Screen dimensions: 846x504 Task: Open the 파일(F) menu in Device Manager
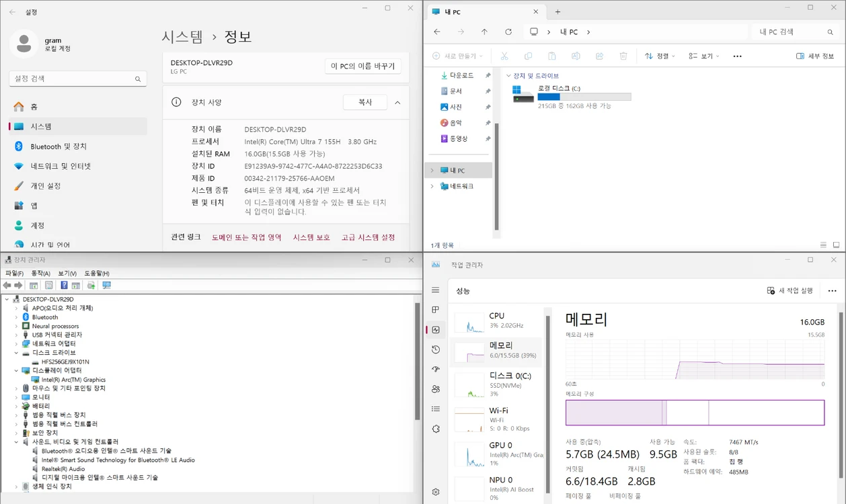point(14,274)
